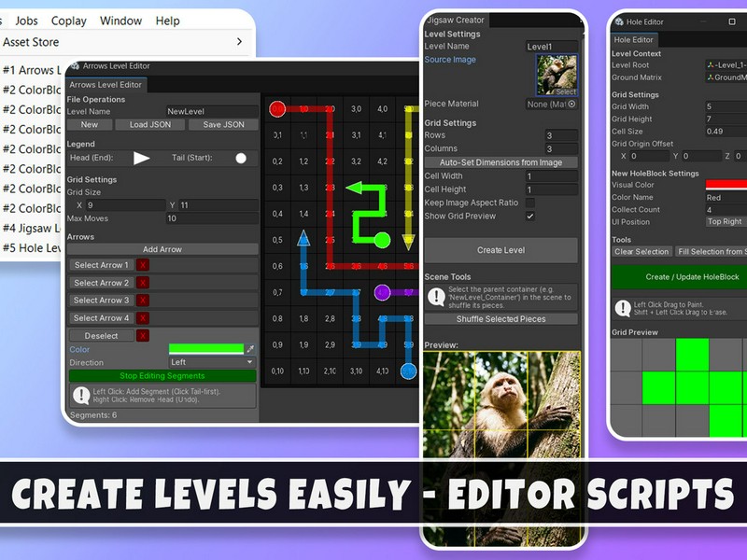Click the Select Arrow 3 button
747x560 pixels.
(x=101, y=300)
